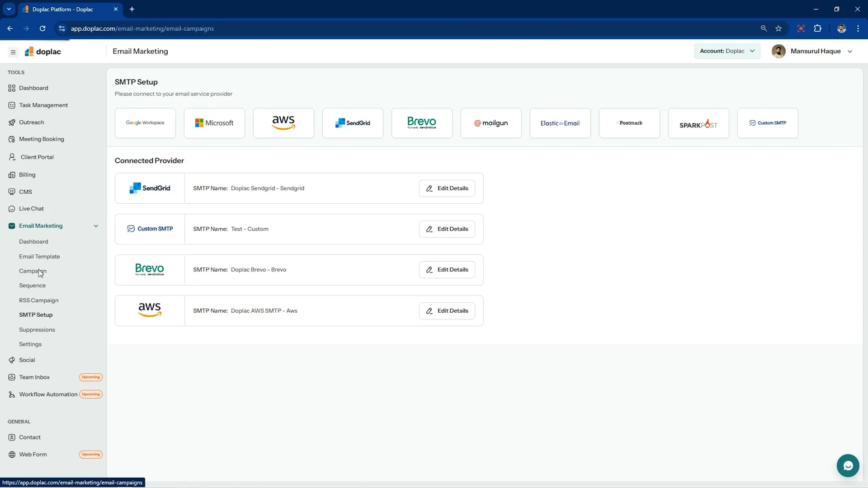Open Outreach in the sidebar
This screenshot has height=488, width=868.
tap(31, 122)
